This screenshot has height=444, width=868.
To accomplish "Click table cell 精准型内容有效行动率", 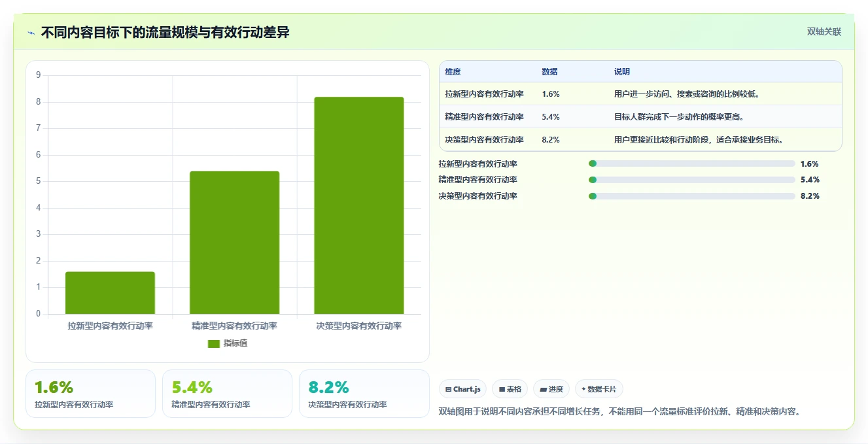I will [485, 117].
